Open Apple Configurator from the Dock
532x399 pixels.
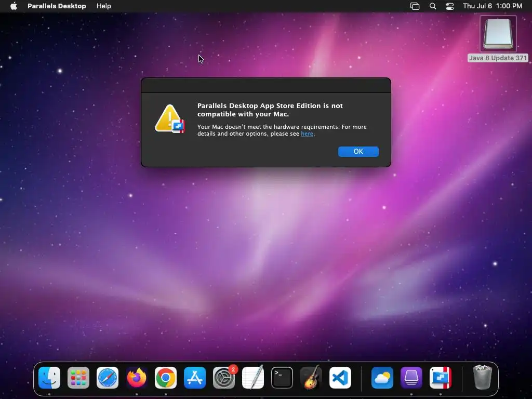411,378
